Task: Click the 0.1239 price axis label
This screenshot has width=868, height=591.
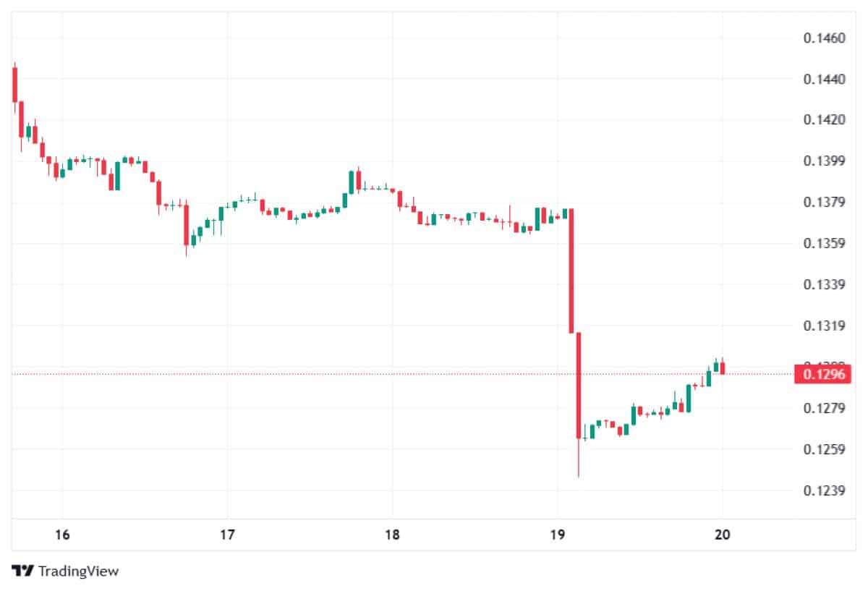Action: (x=825, y=491)
